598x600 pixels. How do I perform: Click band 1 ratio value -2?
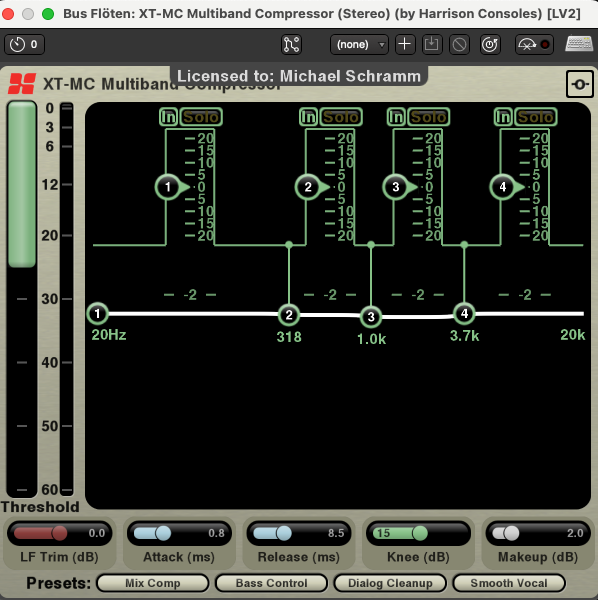(190, 295)
